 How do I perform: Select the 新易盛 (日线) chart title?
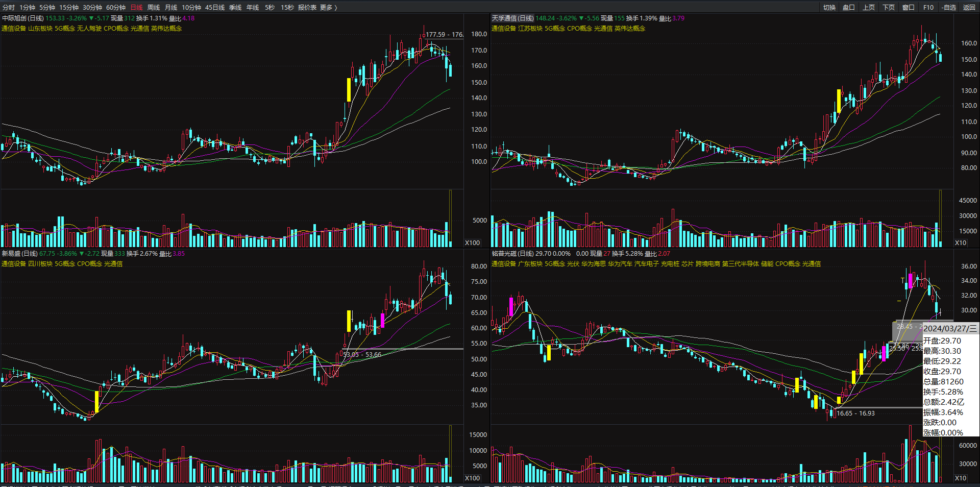pyautogui.click(x=19, y=254)
